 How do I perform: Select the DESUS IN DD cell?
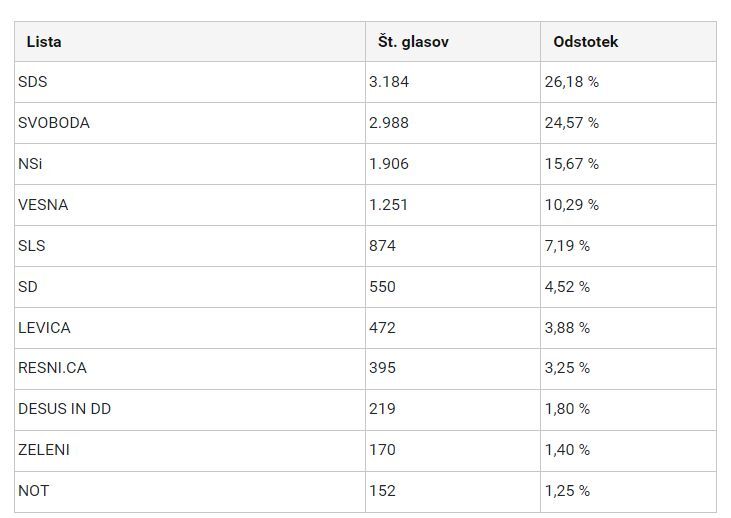pos(64,409)
